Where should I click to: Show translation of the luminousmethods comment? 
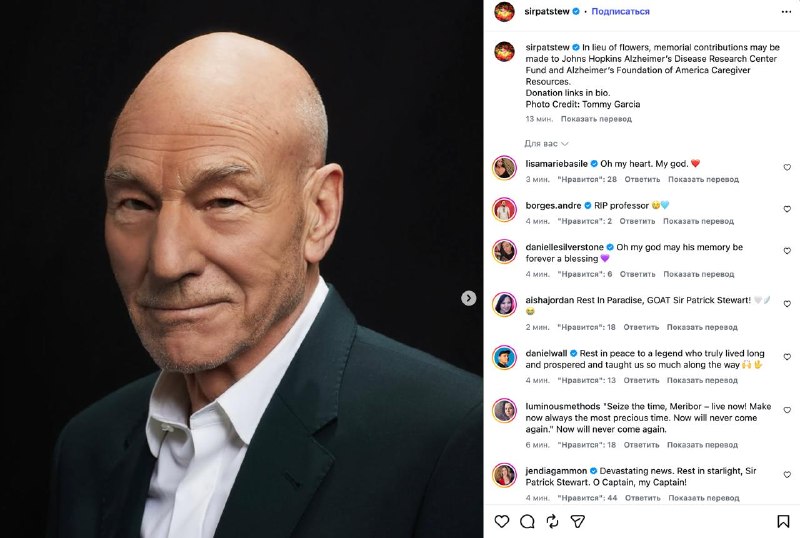click(702, 445)
